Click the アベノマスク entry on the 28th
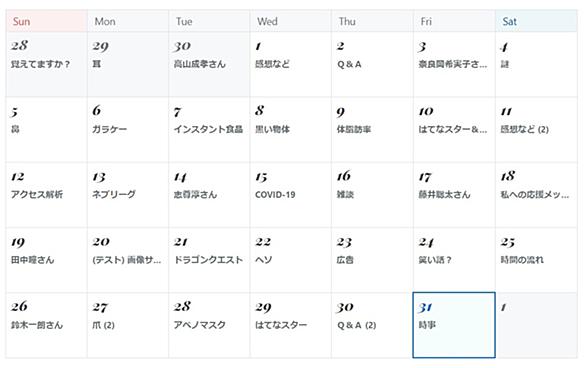This screenshot has height=368, width=586. 200,325
